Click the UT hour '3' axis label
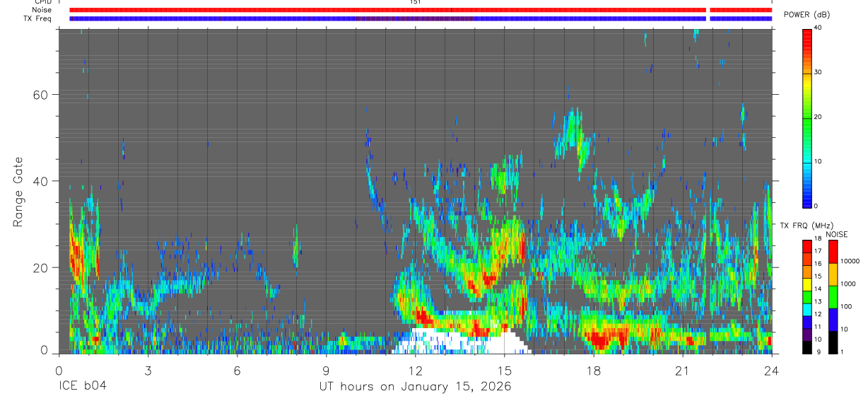 [148, 371]
